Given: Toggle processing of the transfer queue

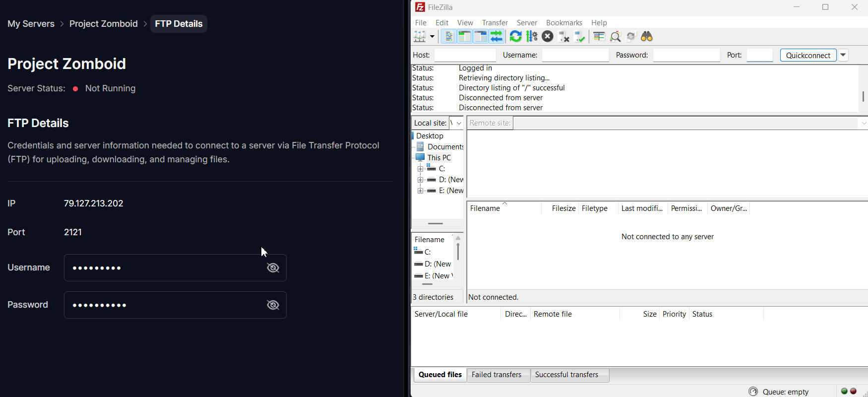Looking at the screenshot, I should click(x=532, y=37).
